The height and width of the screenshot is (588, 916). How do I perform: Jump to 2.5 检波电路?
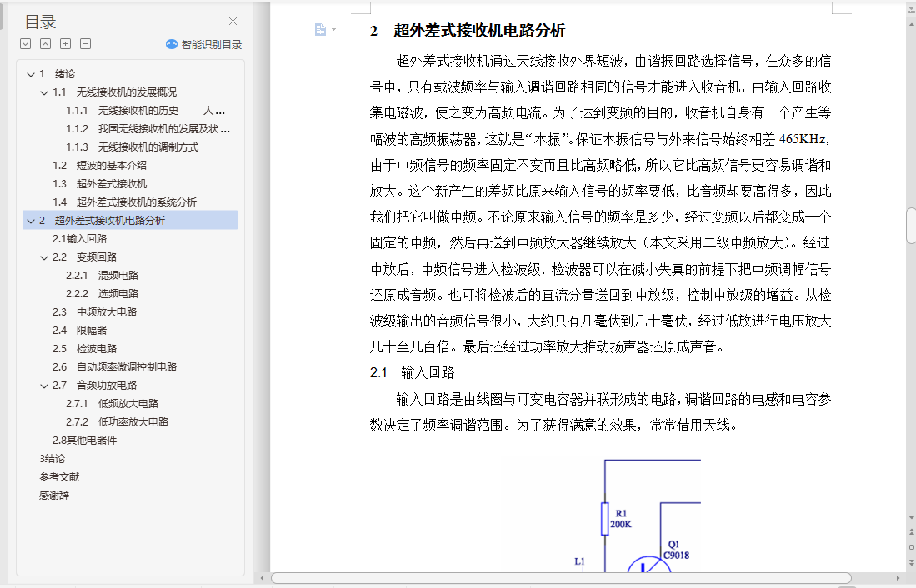(85, 349)
